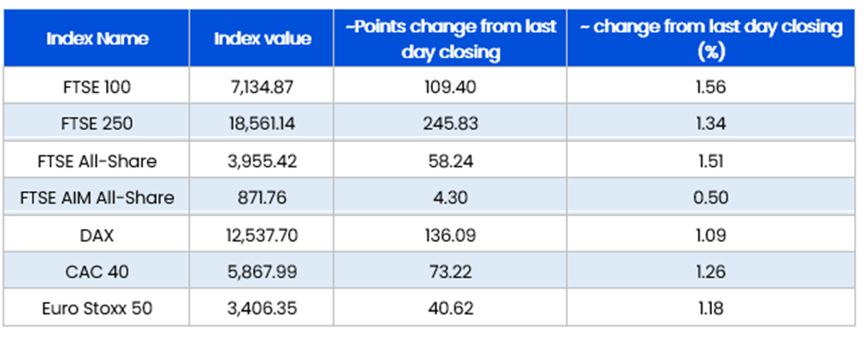The height and width of the screenshot is (340, 868).
Task: Select the percentage change column header
Action: click(x=711, y=39)
